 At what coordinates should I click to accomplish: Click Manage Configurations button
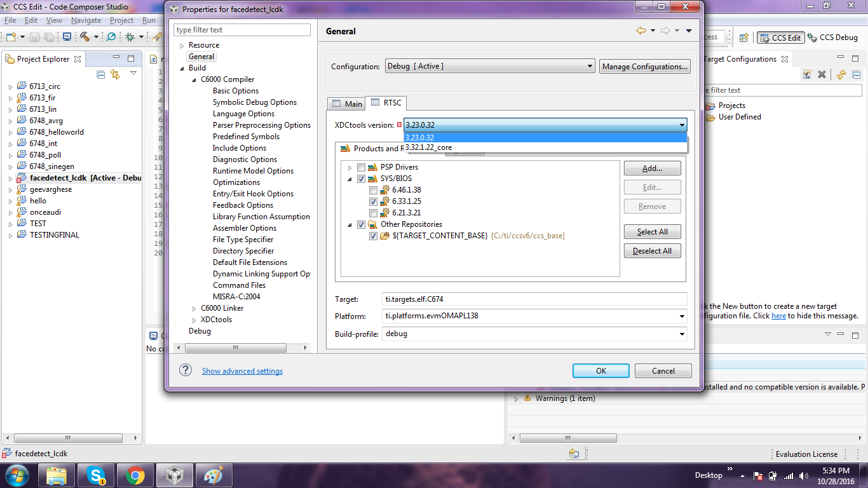click(x=645, y=66)
